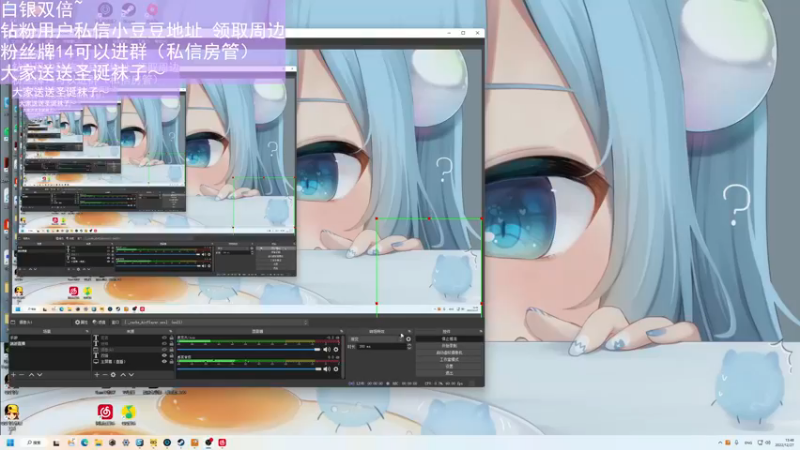
Task: Select the display capture source row
Action: 134,361
